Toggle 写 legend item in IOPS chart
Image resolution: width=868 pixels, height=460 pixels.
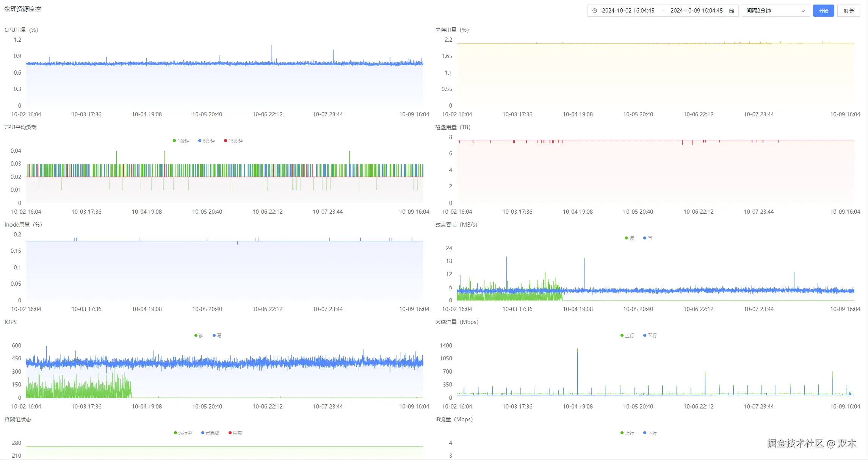tap(217, 336)
